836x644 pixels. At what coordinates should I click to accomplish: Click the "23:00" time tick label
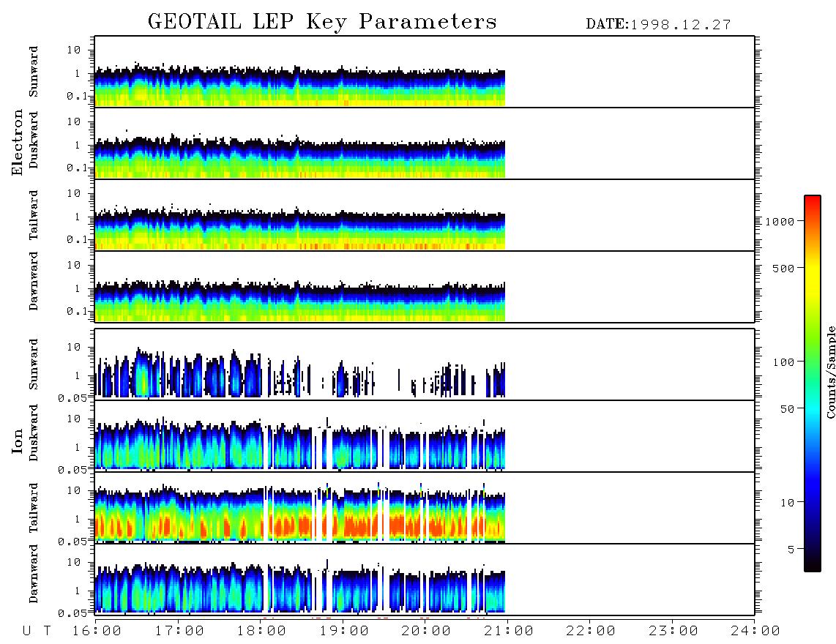coord(673,631)
